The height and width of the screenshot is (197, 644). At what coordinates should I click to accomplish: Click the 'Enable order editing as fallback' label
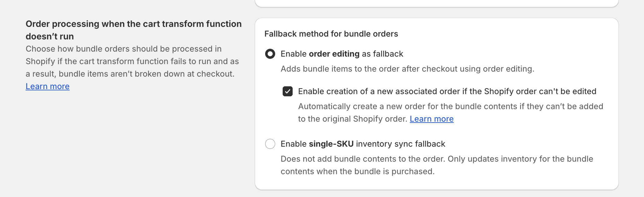[x=342, y=54]
